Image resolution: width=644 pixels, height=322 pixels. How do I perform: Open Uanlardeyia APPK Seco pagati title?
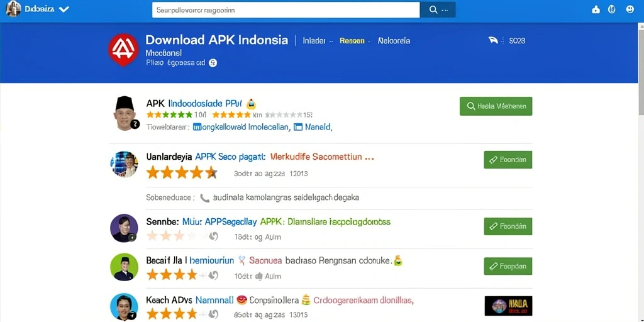pyautogui.click(x=206, y=157)
